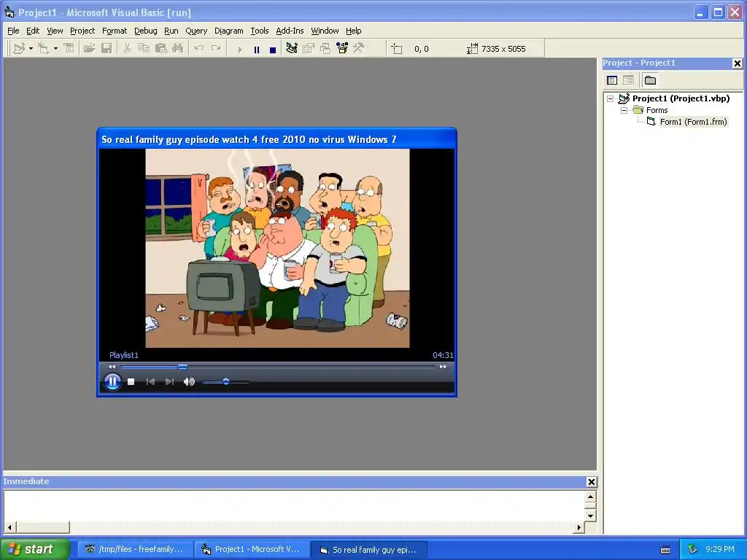Click inside the Immediate window text area
Viewport: 747px width, 560px height.
pos(293,506)
